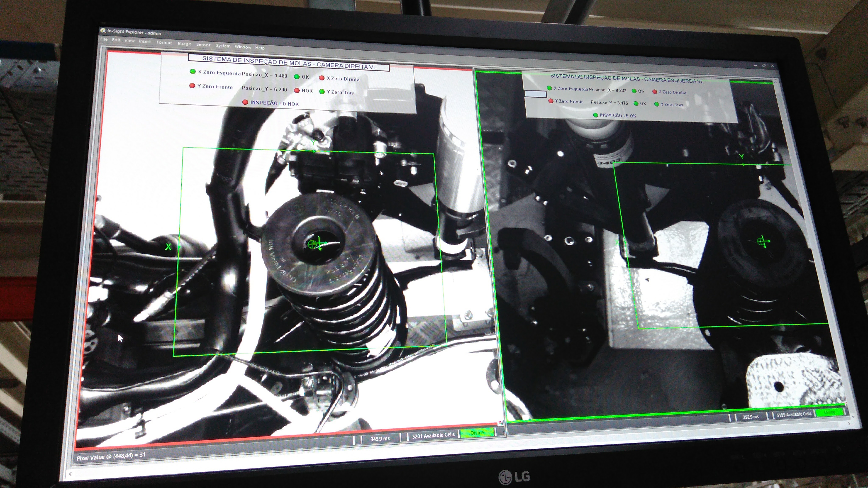Open the Image menu
The width and height of the screenshot is (868, 488).
pyautogui.click(x=184, y=43)
